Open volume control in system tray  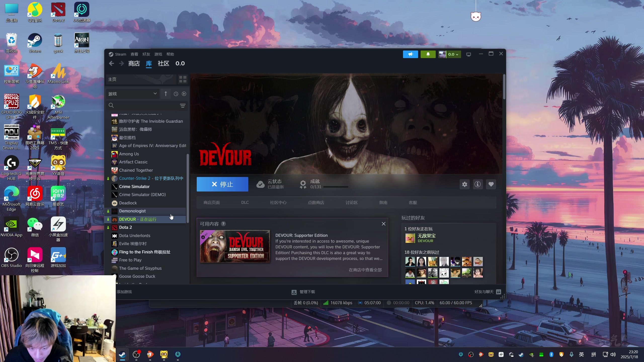click(x=613, y=354)
